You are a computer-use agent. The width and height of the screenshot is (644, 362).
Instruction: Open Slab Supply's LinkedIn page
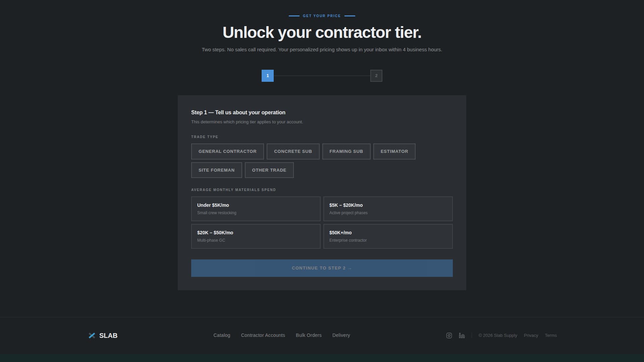point(462,335)
